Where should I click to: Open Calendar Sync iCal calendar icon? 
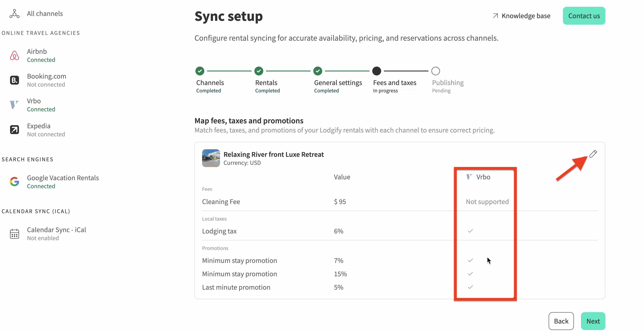[x=15, y=234]
